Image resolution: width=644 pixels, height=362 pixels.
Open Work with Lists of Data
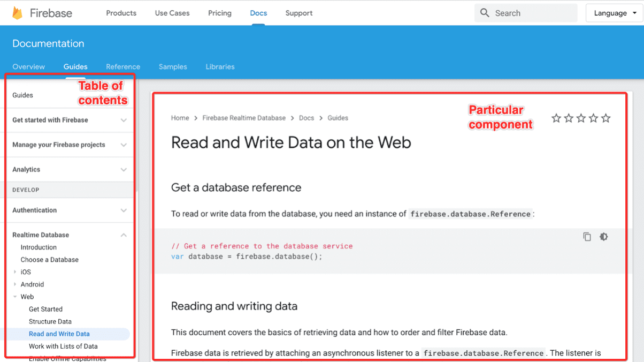point(63,346)
